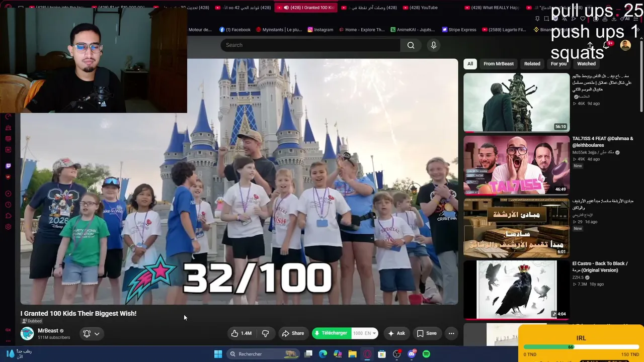Click the Windows taskbar Rechercher search box

pos(263,354)
